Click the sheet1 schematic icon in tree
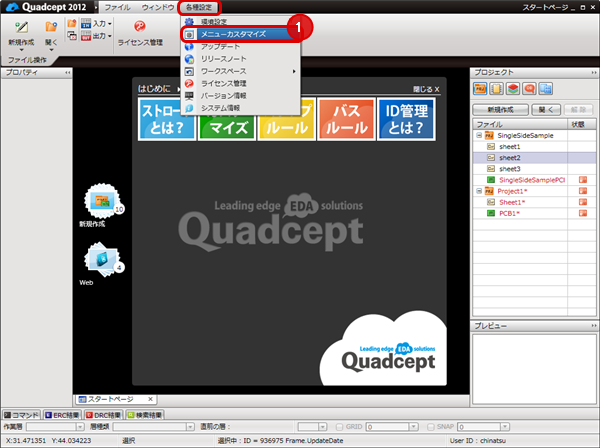 pos(491,147)
